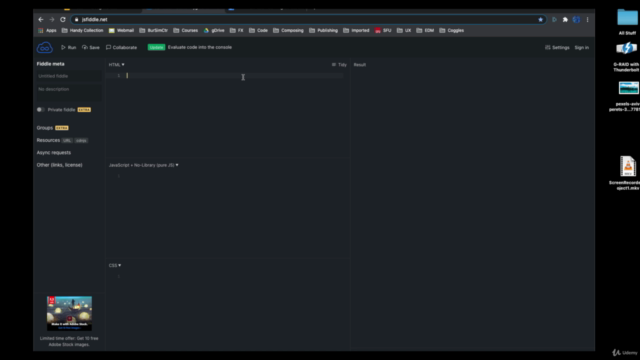Click the Extra badge next to Groups

pyautogui.click(x=62, y=128)
